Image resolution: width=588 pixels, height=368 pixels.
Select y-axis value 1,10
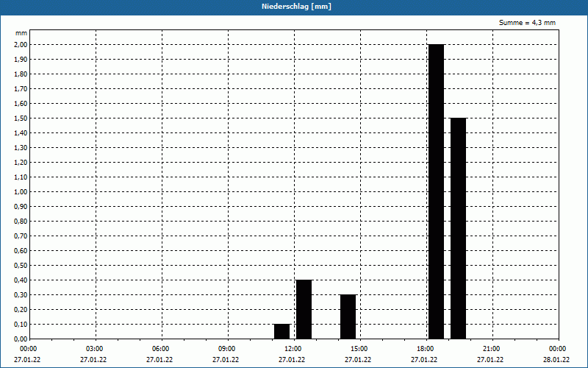[x=21, y=177]
